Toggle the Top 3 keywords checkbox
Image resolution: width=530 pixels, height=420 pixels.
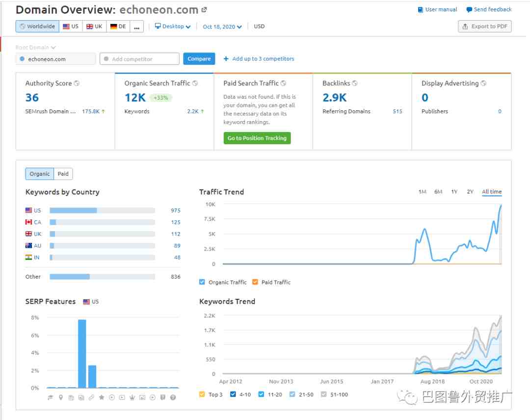[202, 394]
